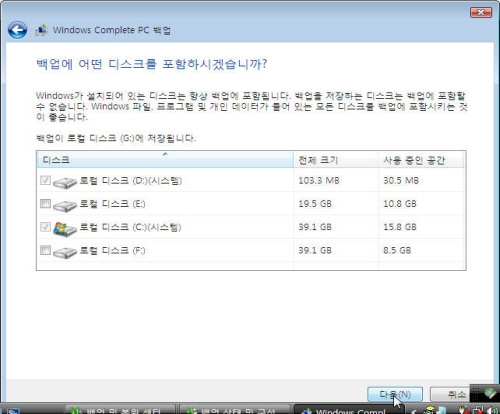Enable the checkbox for local disk E:
The image size is (500, 414).
click(x=45, y=203)
